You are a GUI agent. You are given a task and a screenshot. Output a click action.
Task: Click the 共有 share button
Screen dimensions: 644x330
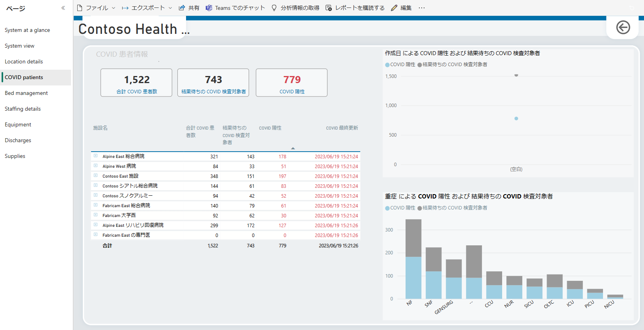pos(189,8)
